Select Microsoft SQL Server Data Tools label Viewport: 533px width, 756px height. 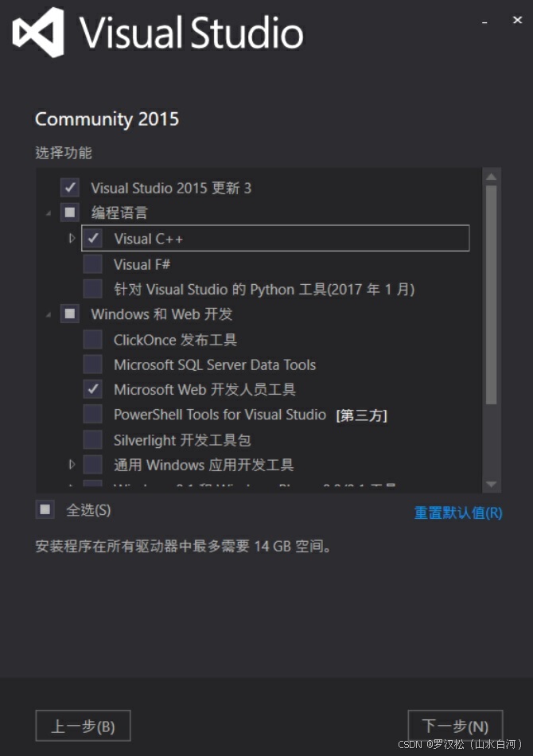tap(215, 365)
